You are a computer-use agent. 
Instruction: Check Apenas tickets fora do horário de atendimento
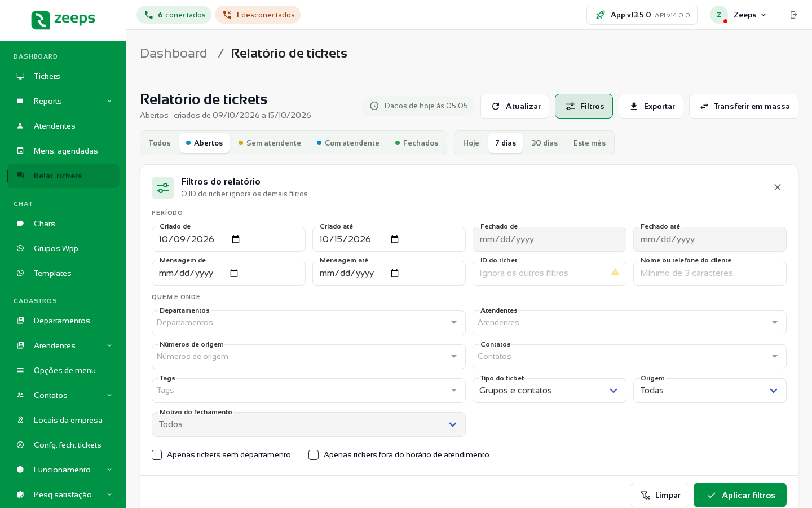click(x=314, y=455)
